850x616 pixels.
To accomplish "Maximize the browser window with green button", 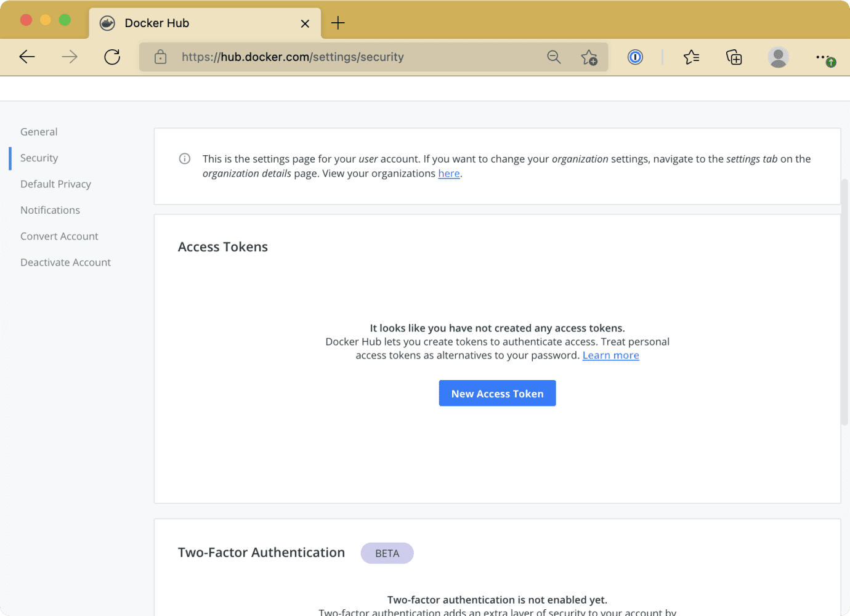I will point(65,20).
